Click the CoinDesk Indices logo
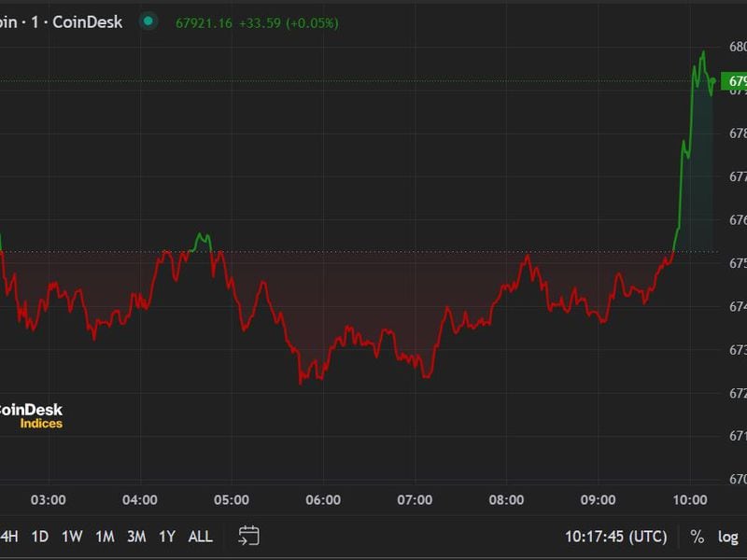The height and width of the screenshot is (560, 747). (x=32, y=416)
